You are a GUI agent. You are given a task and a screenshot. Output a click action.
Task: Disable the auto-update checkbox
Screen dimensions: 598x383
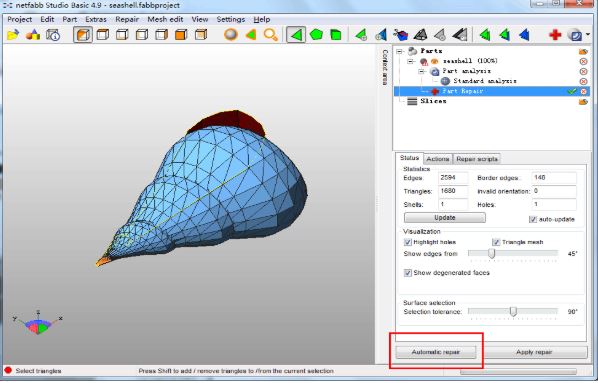(533, 219)
